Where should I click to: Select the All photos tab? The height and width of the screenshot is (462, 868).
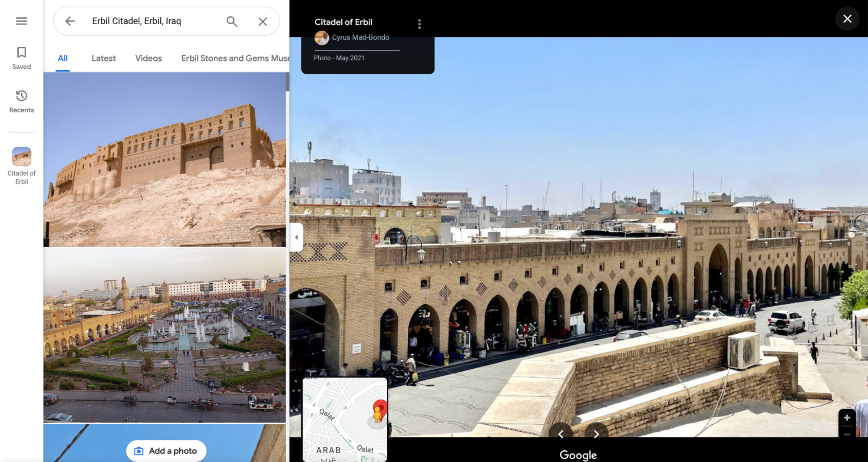63,58
